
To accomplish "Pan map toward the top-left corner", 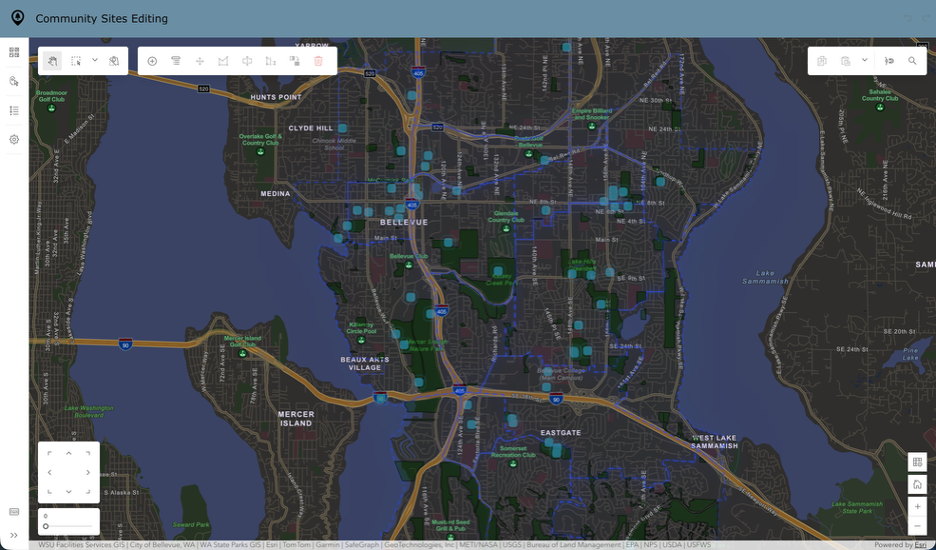I will pyautogui.click(x=50, y=453).
